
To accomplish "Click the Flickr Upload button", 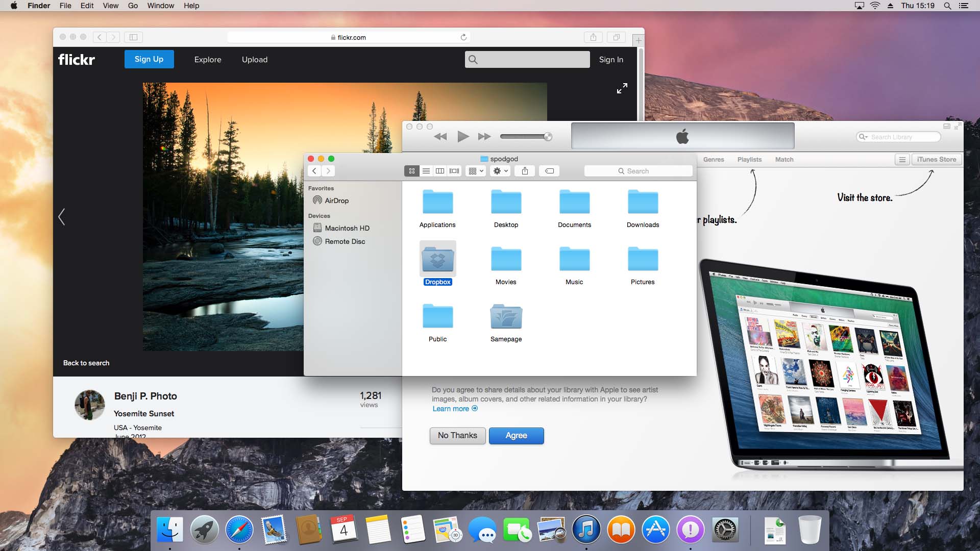I will click(x=254, y=59).
